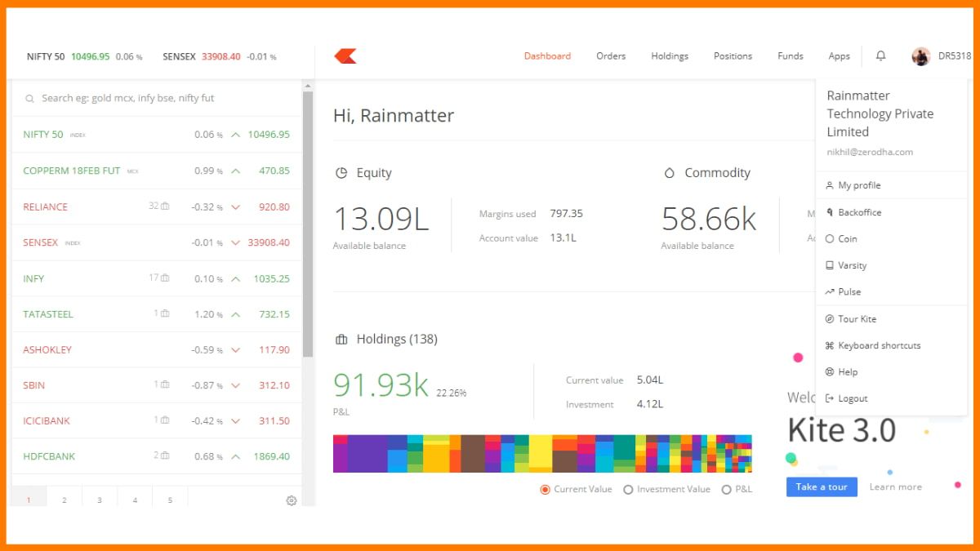Follow the Learn more link
Viewport: 980px width, 551px height.
coord(895,487)
